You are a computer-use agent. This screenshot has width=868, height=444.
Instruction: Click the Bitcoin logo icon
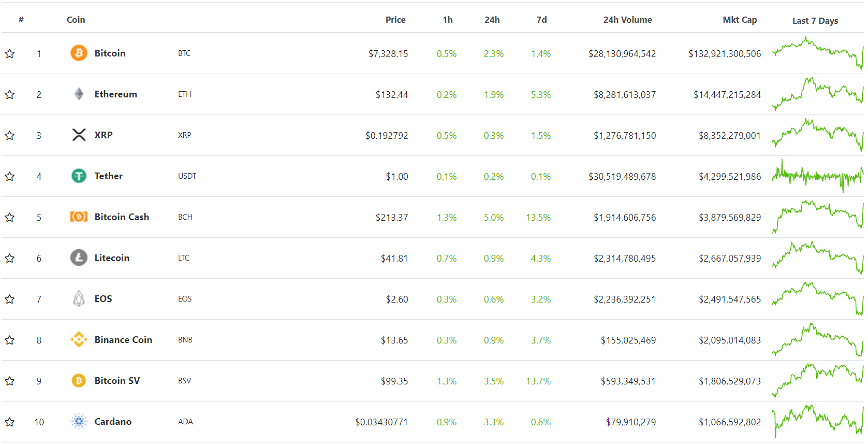coord(79,53)
